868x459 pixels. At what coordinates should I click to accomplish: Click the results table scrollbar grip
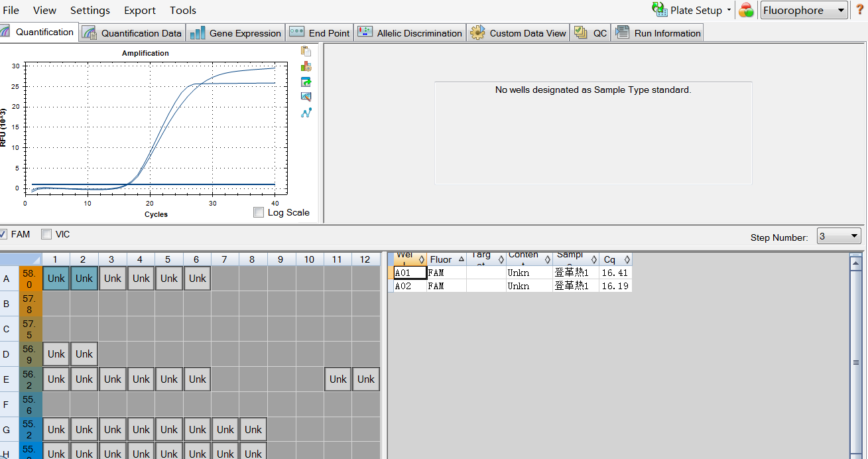[855, 363]
